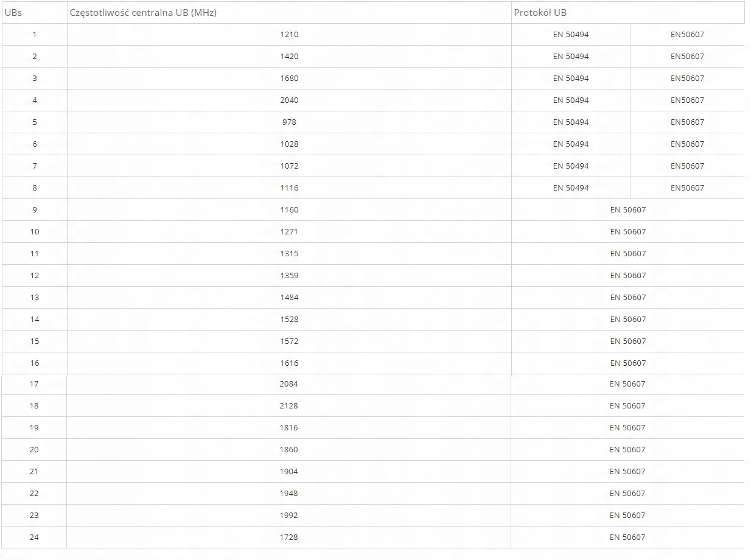Select the 1116 frequency value
The width and height of the screenshot is (751, 560).
click(289, 188)
